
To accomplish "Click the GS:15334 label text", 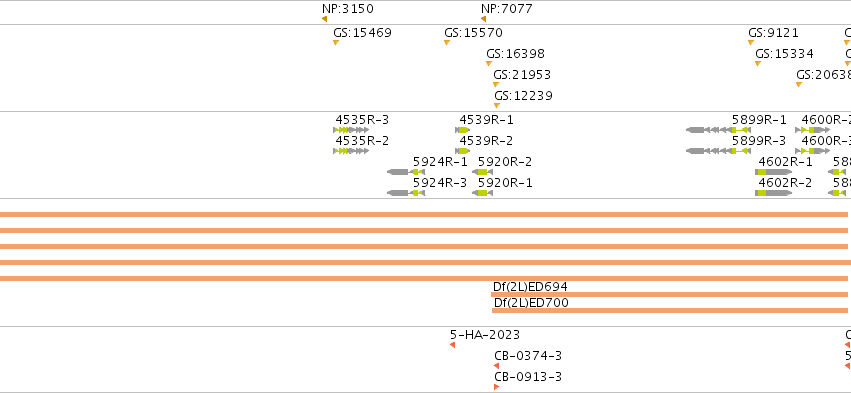I will [784, 54].
